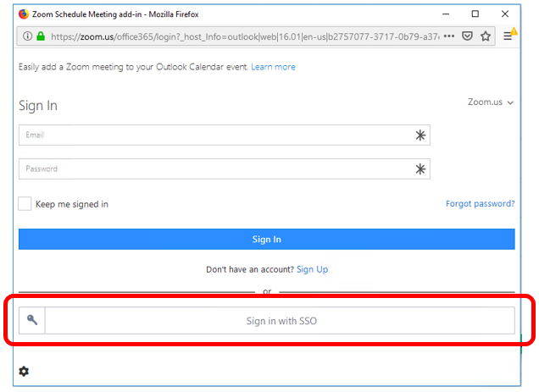539x392 pixels.
Task: Click the Don't have an account? text
Action: tap(249, 269)
